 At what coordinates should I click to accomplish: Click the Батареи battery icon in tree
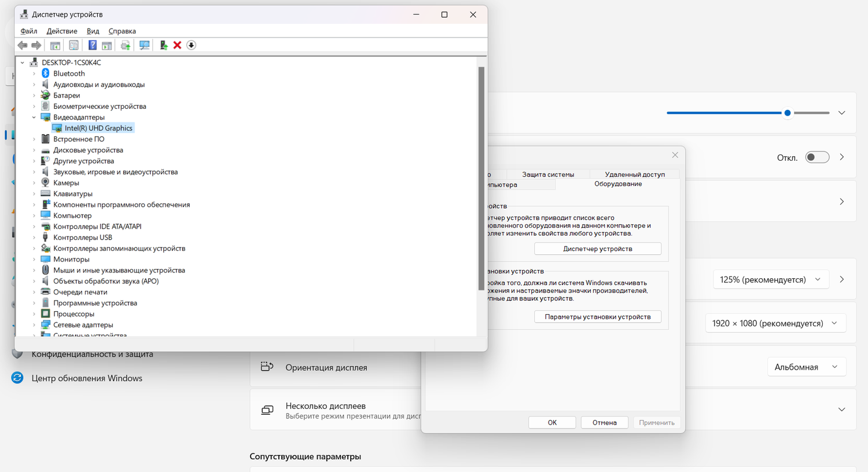click(46, 95)
